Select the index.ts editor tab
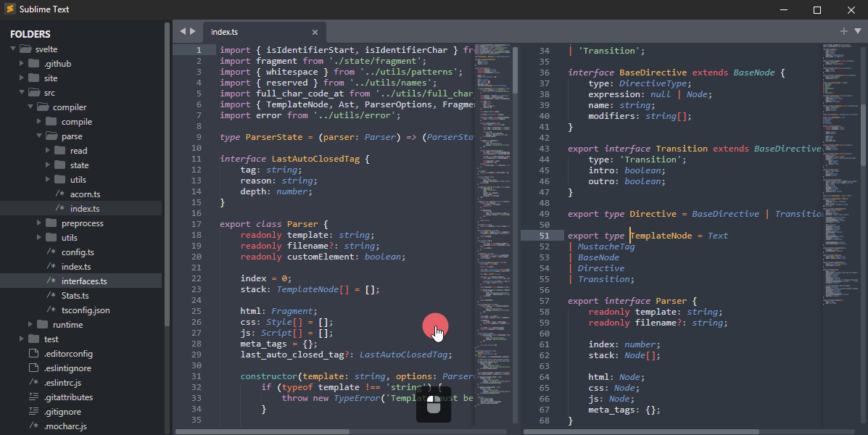Image resolution: width=868 pixels, height=435 pixels. click(265, 32)
